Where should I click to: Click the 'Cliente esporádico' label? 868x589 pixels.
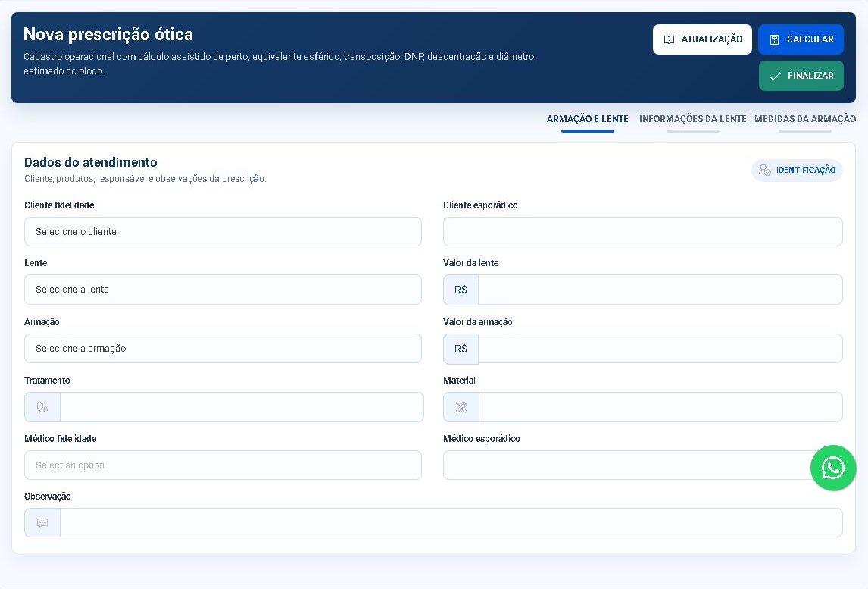pyautogui.click(x=480, y=205)
